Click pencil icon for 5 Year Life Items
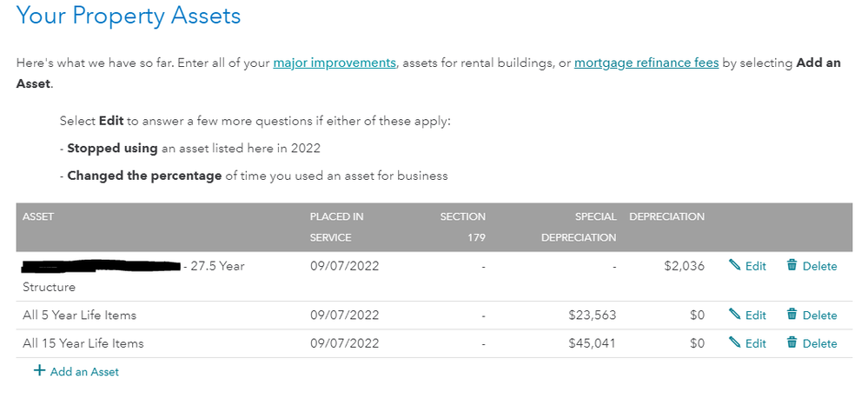 734,315
